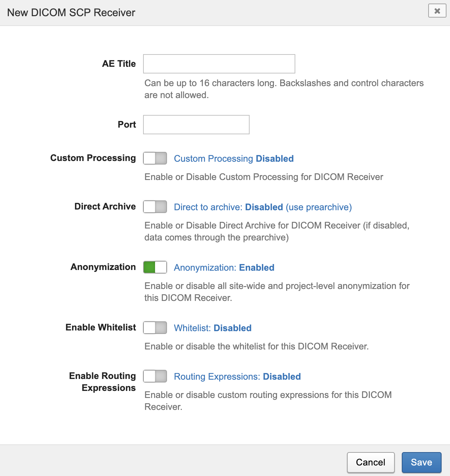Click the "Whitelist: Disabled" status text
This screenshot has height=476, width=450.
(213, 328)
